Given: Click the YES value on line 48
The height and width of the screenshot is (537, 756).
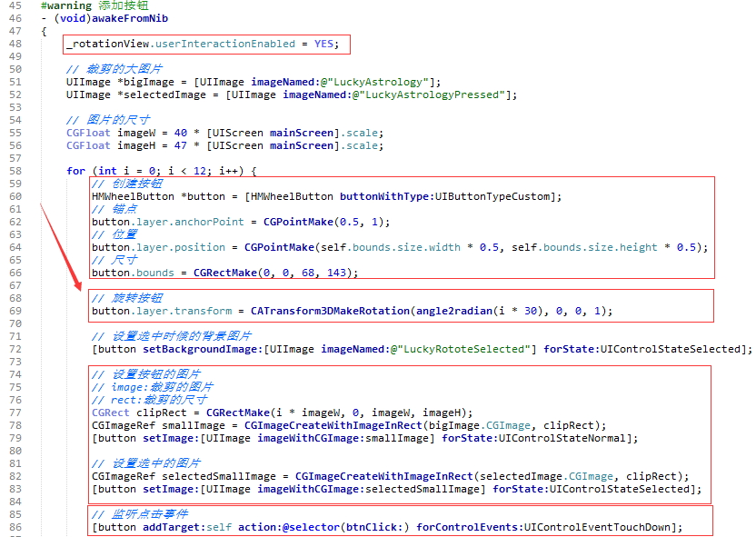Looking at the screenshot, I should coord(323,44).
